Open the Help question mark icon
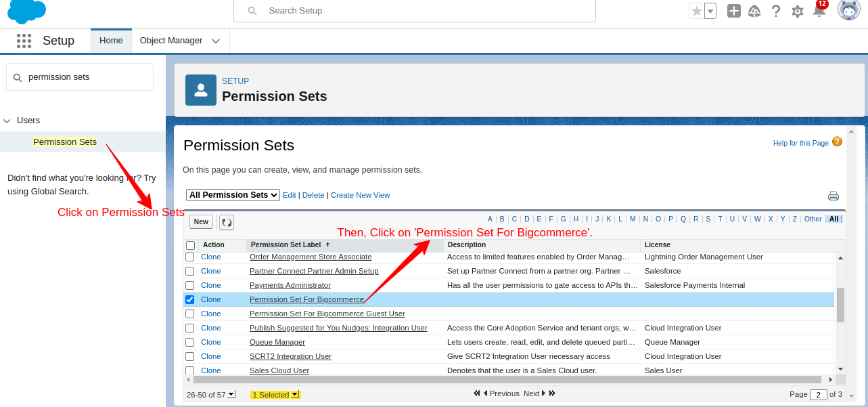The image size is (868, 407). (776, 11)
